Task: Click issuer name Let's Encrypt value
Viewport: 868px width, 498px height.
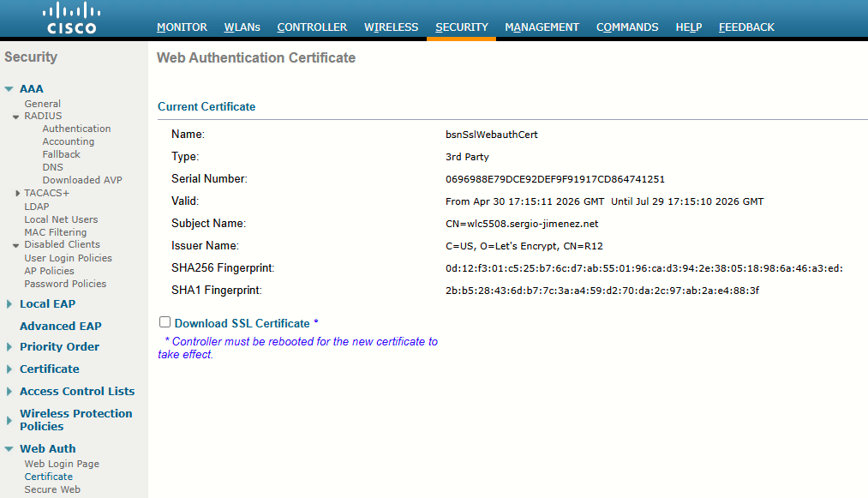Action: pos(524,246)
